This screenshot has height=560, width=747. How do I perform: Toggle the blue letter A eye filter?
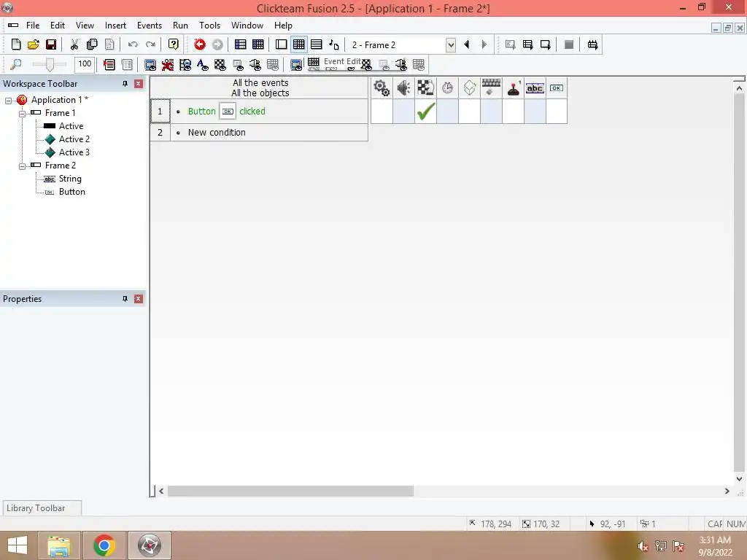pos(203,64)
